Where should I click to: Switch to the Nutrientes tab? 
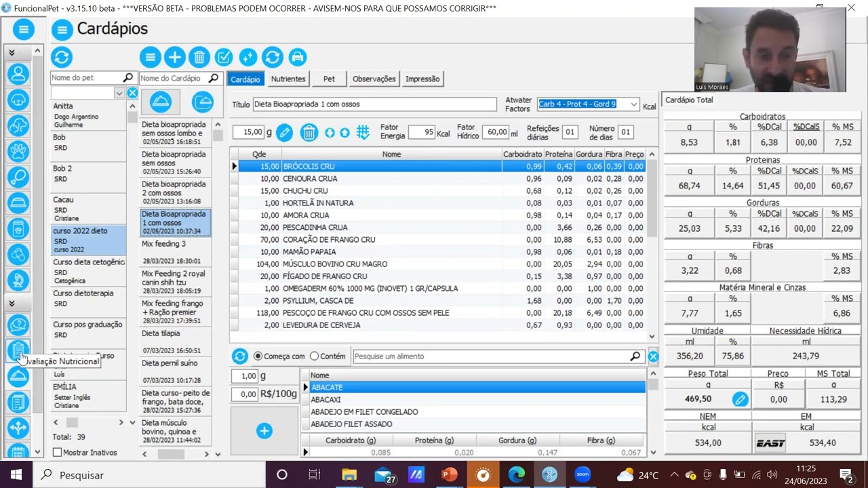tap(288, 79)
